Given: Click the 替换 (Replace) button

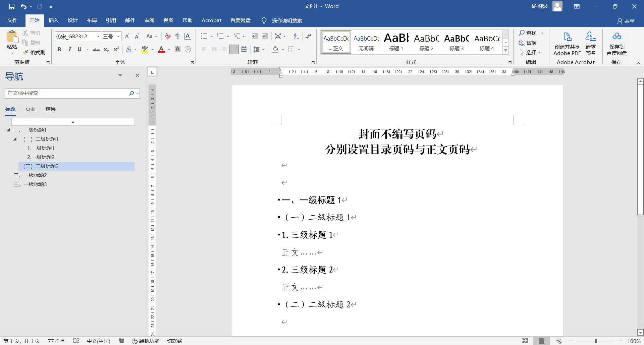Looking at the screenshot, I should (528, 43).
